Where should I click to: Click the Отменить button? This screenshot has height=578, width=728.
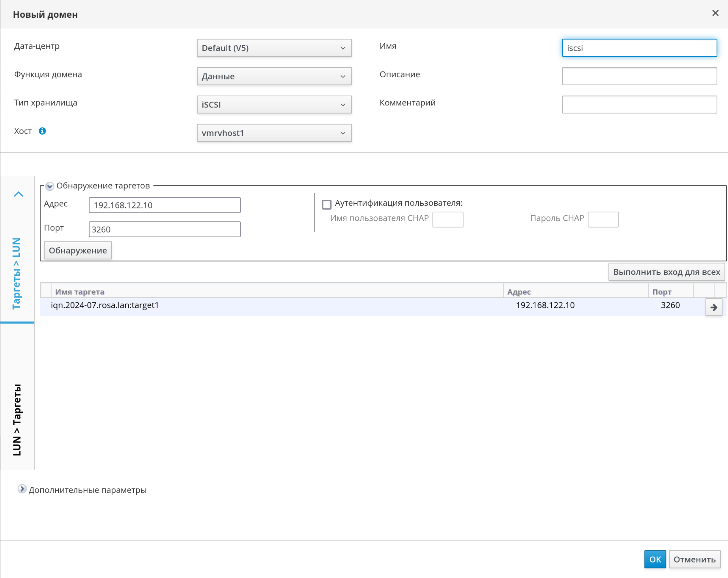(694, 559)
